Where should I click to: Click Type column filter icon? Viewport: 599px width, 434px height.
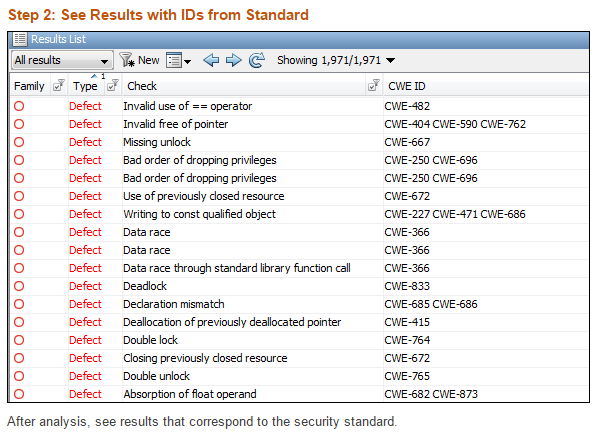tap(113, 85)
